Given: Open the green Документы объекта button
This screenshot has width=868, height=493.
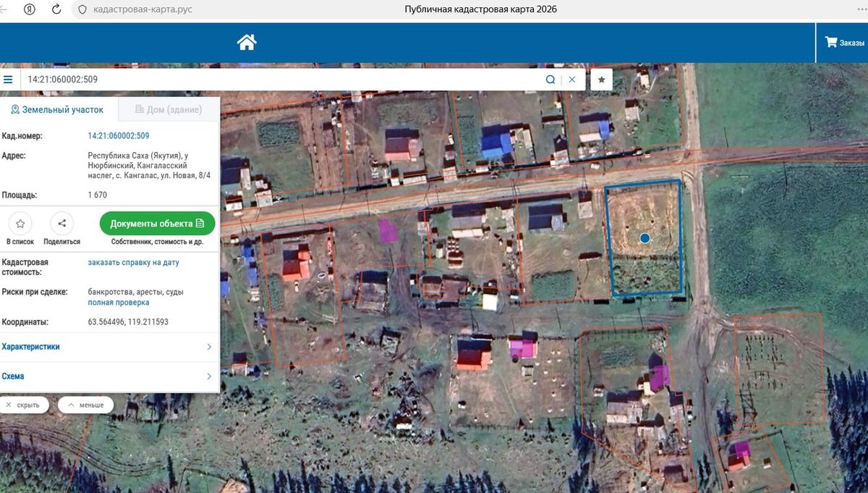Looking at the screenshot, I should click(158, 224).
